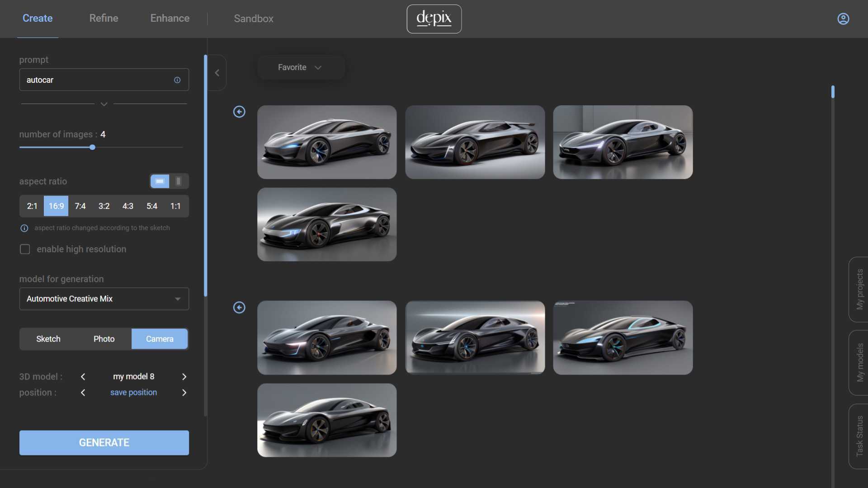Collapse the left settings panel arrow
The height and width of the screenshot is (488, 868).
pyautogui.click(x=217, y=73)
